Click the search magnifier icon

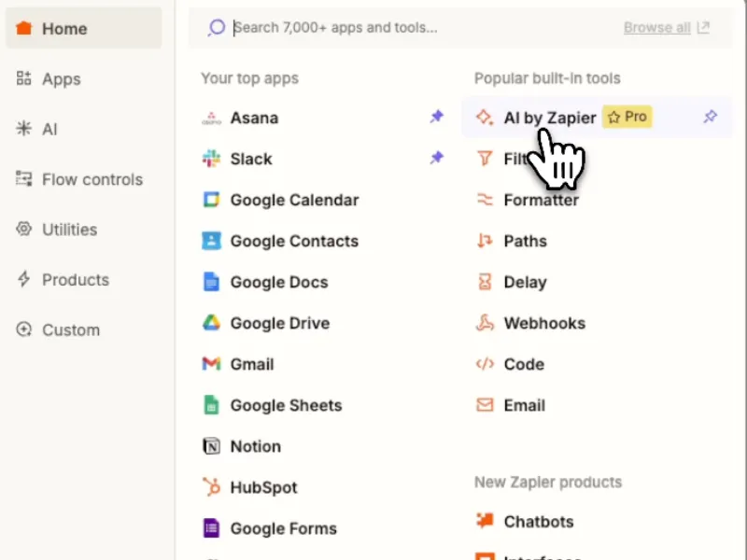(217, 28)
